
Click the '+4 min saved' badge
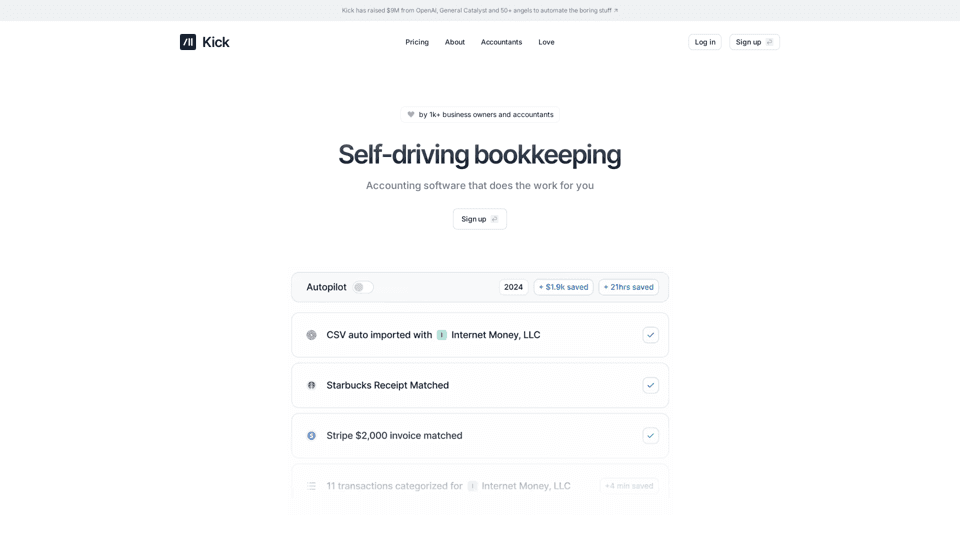[629, 486]
